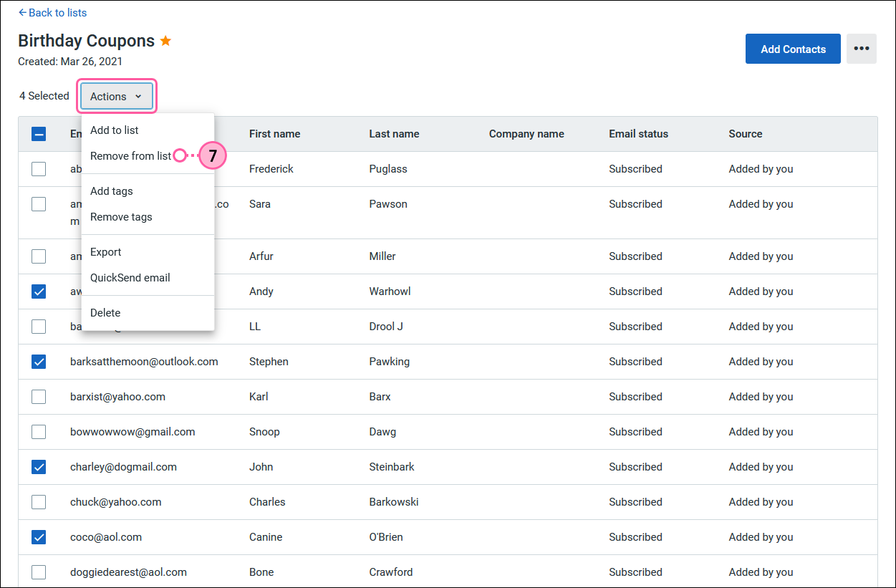Uncheck barksatthemoon@outlook.com checkbox
This screenshot has height=588, width=896.
point(39,362)
